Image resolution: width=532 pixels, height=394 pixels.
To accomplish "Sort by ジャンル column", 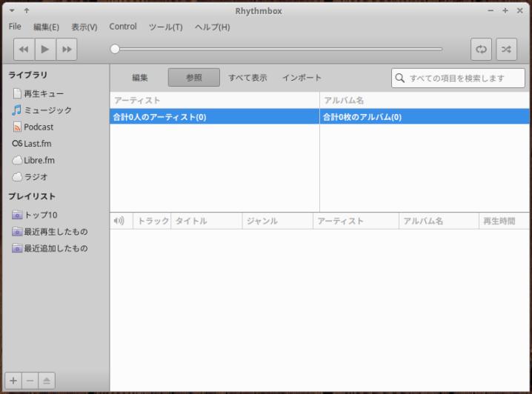I will coord(278,221).
